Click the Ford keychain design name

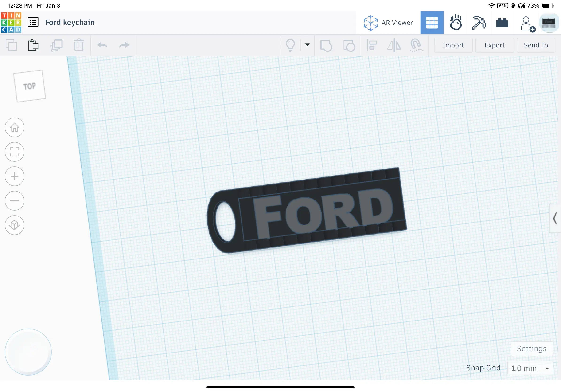pyautogui.click(x=70, y=23)
